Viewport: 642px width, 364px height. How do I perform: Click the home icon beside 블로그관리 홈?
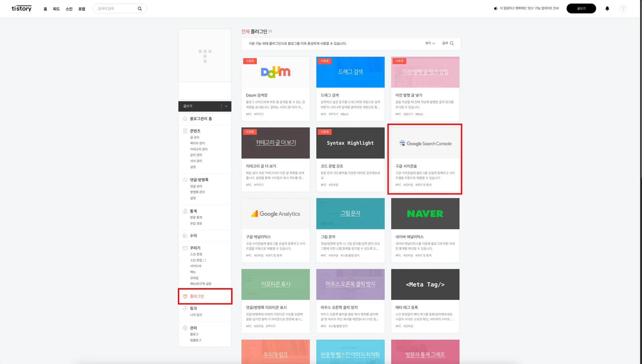pyautogui.click(x=185, y=119)
